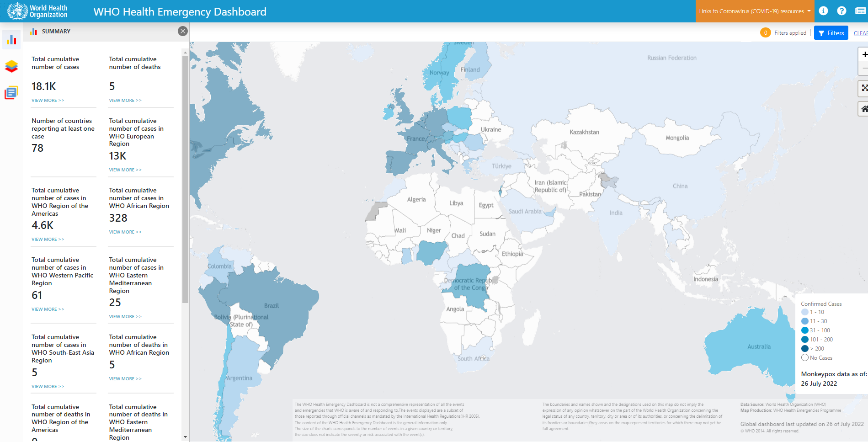
Task: Click the '> 200' legend color swatch
Action: pos(805,349)
